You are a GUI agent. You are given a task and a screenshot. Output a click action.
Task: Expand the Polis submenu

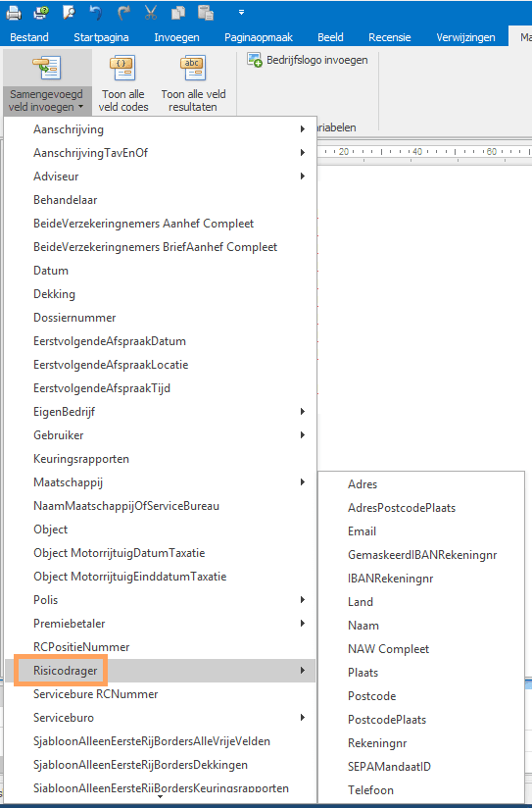[160, 600]
